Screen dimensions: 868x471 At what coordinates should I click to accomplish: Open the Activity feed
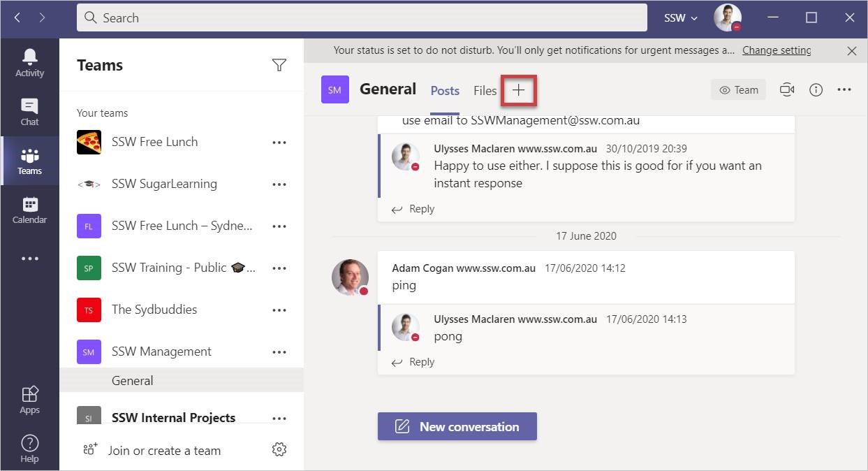coord(29,63)
